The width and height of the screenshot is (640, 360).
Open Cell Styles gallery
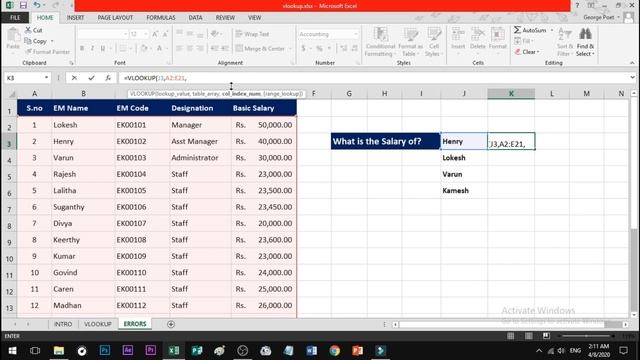434,42
